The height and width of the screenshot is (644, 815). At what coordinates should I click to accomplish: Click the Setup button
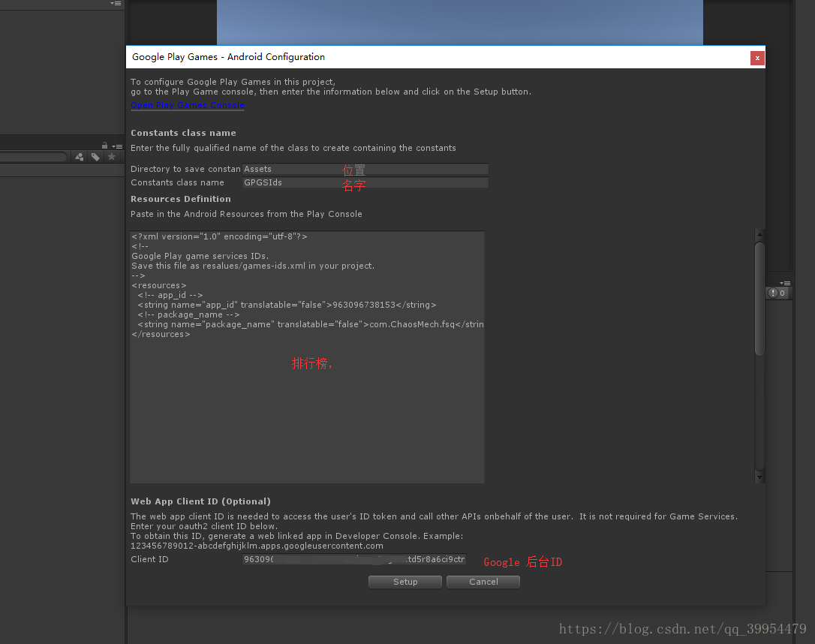point(405,582)
